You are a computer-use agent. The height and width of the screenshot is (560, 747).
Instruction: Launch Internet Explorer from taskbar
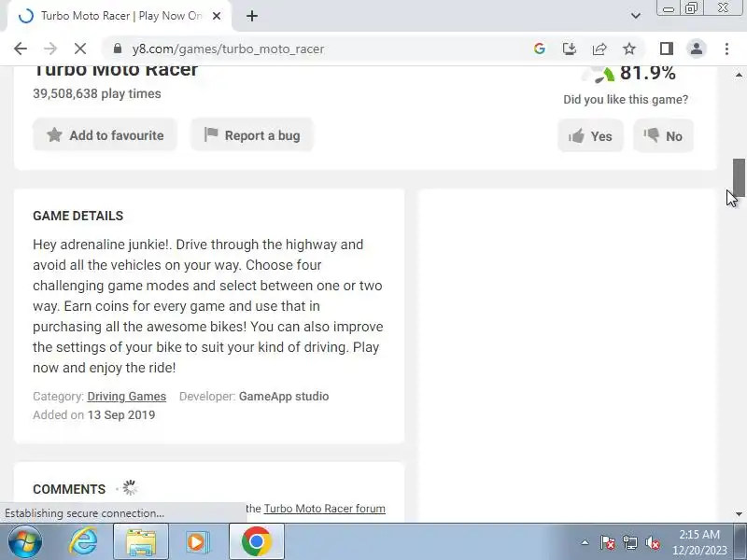[83, 541]
